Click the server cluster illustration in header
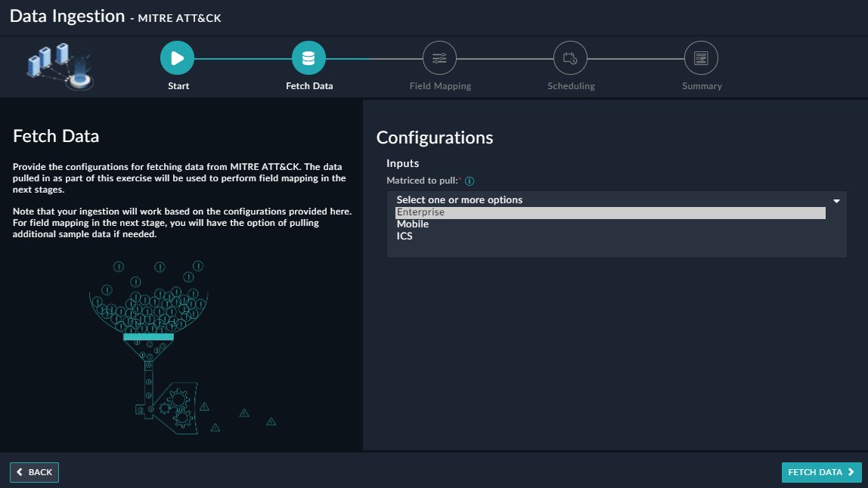Screen dimensions: 868x488 pyautogui.click(x=60, y=66)
